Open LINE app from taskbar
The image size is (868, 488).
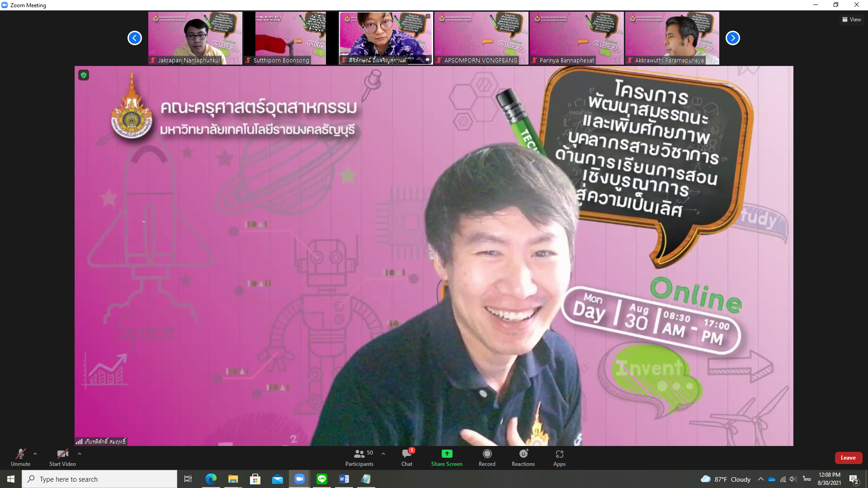321,479
